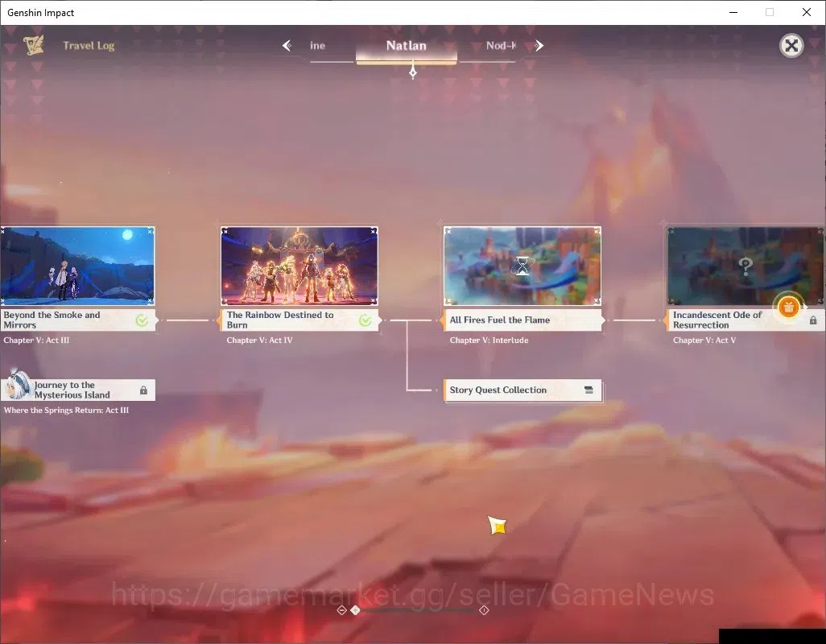Open Beyond the Smoke and Mirrors thumbnail
This screenshot has width=826, height=644.
click(x=77, y=266)
